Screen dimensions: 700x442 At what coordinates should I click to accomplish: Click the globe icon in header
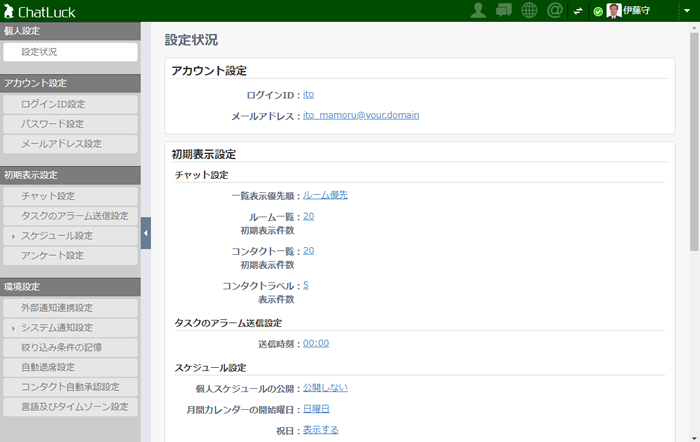530,11
